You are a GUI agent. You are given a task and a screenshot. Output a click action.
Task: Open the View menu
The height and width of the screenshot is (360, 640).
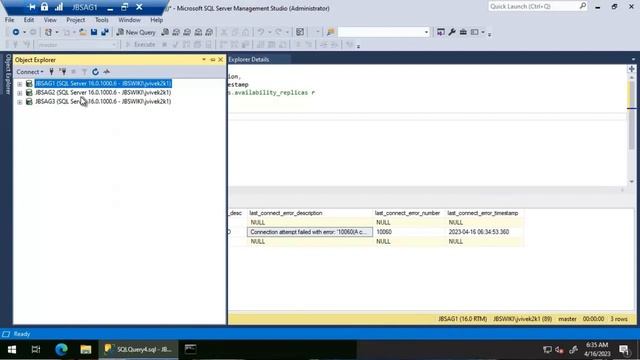tap(50, 20)
